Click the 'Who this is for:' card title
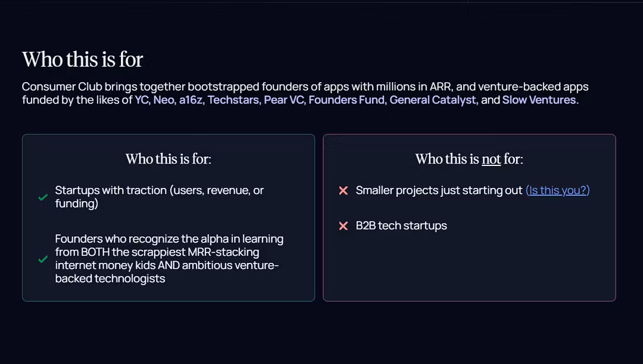The height and width of the screenshot is (364, 643). point(168,159)
